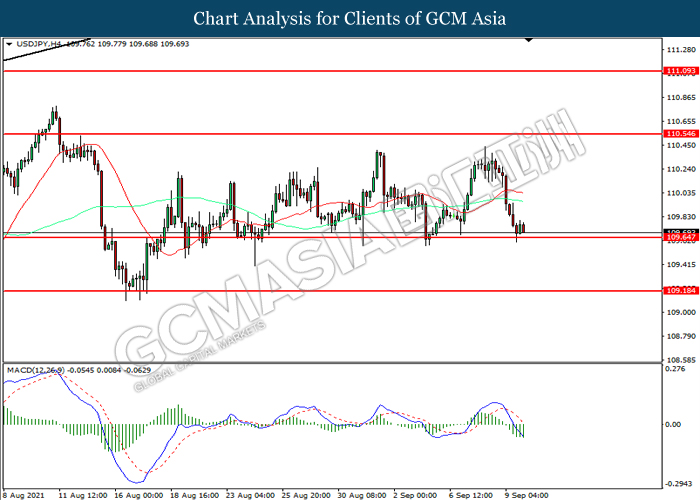Click the chart shift marker triangle at top
Image resolution: width=700 pixels, height=500 pixels.
click(x=529, y=41)
